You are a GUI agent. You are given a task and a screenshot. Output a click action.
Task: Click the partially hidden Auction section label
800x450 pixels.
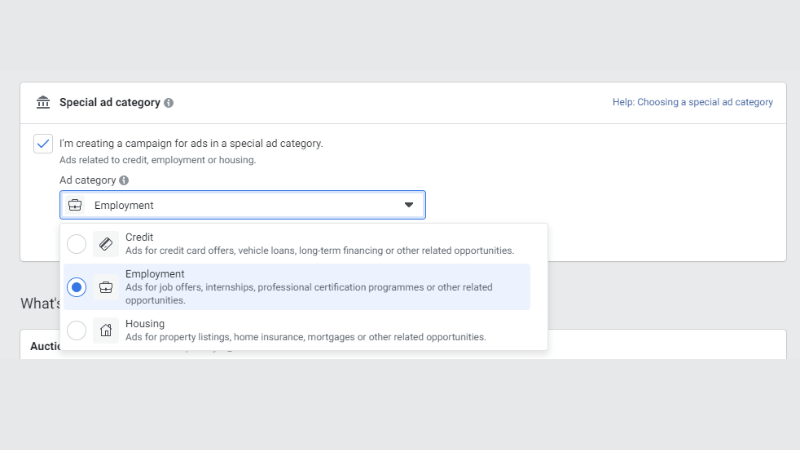click(41, 347)
